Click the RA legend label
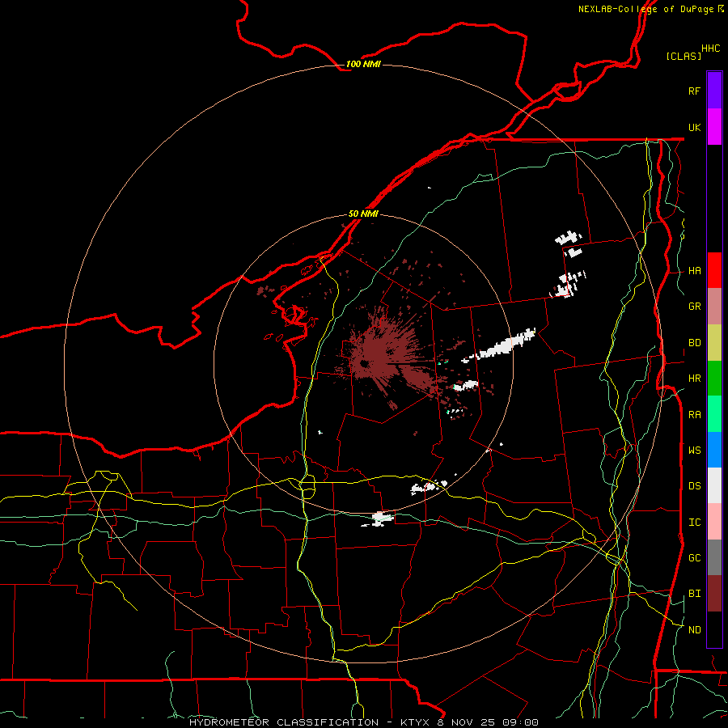Viewport: 728px width, 728px height. pos(694,414)
